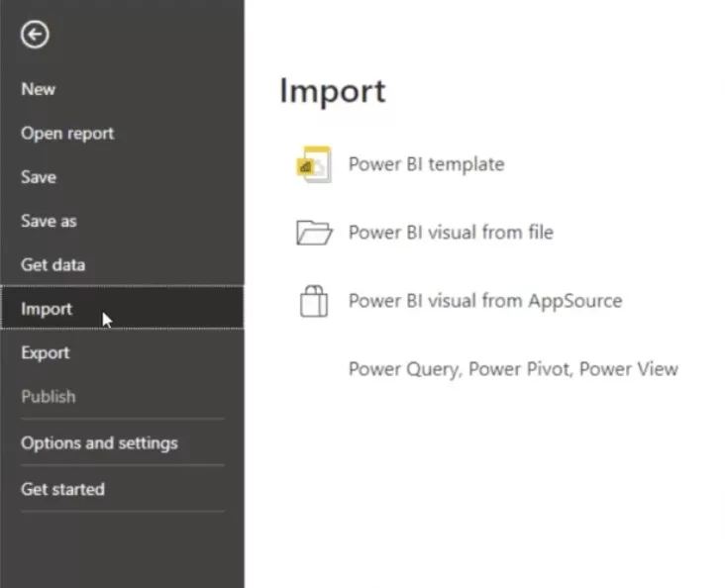Viewport: 725px width, 588px height.
Task: Import Power Query, Power Pivot, Power View
Action: [513, 369]
